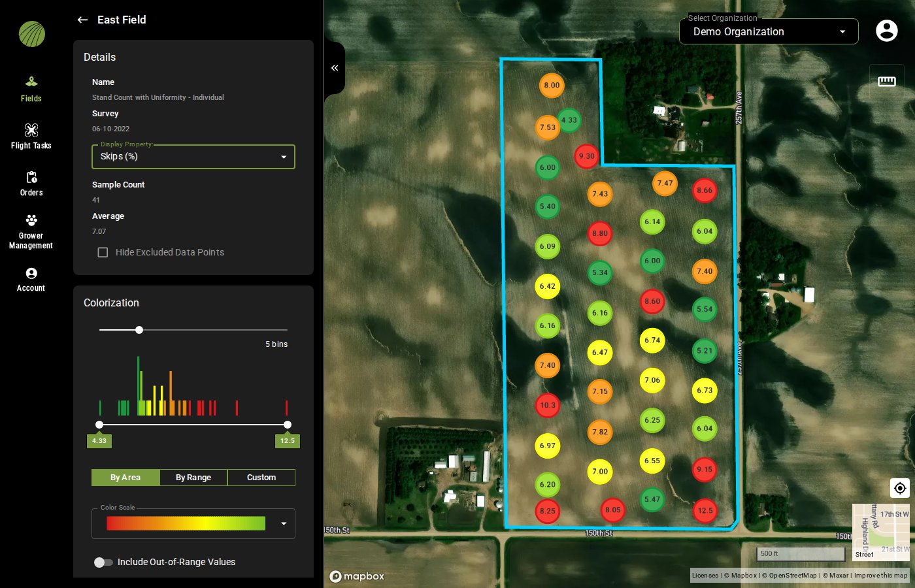Image resolution: width=915 pixels, height=588 pixels.
Task: Open the Licenses link
Action: click(705, 576)
